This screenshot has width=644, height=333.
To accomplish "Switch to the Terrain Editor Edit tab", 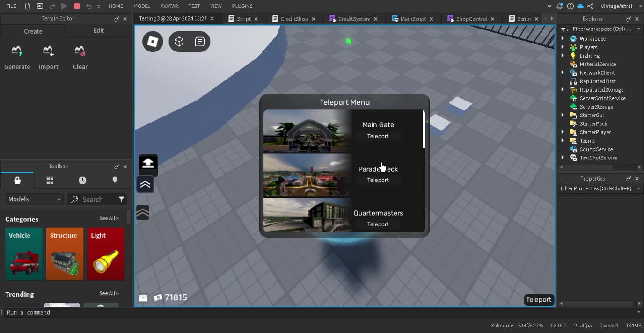I will coord(99,30).
